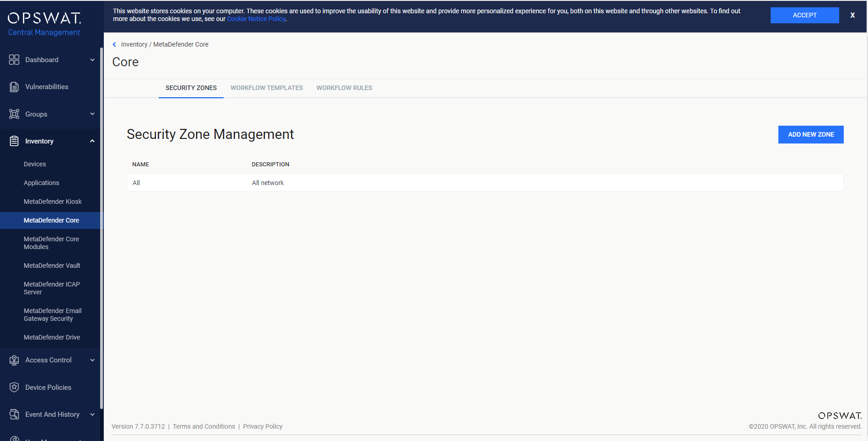The height and width of the screenshot is (441, 868).
Task: Open Applications in the Inventory menu
Action: coord(41,183)
